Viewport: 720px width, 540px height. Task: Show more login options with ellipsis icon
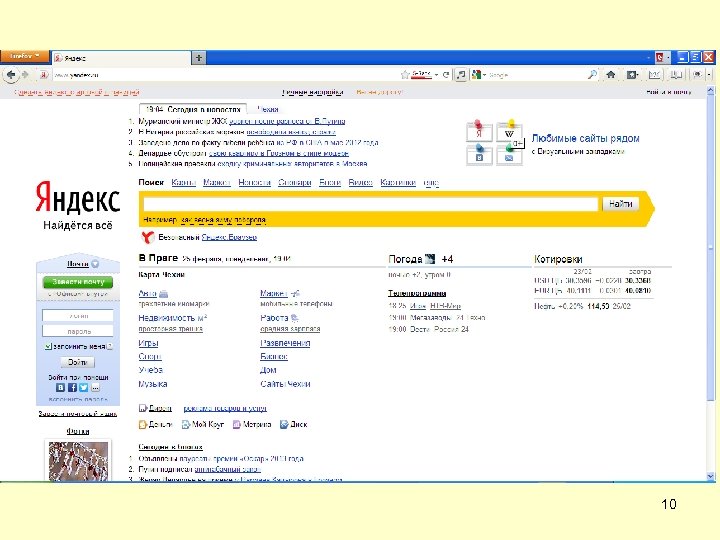click(95, 388)
